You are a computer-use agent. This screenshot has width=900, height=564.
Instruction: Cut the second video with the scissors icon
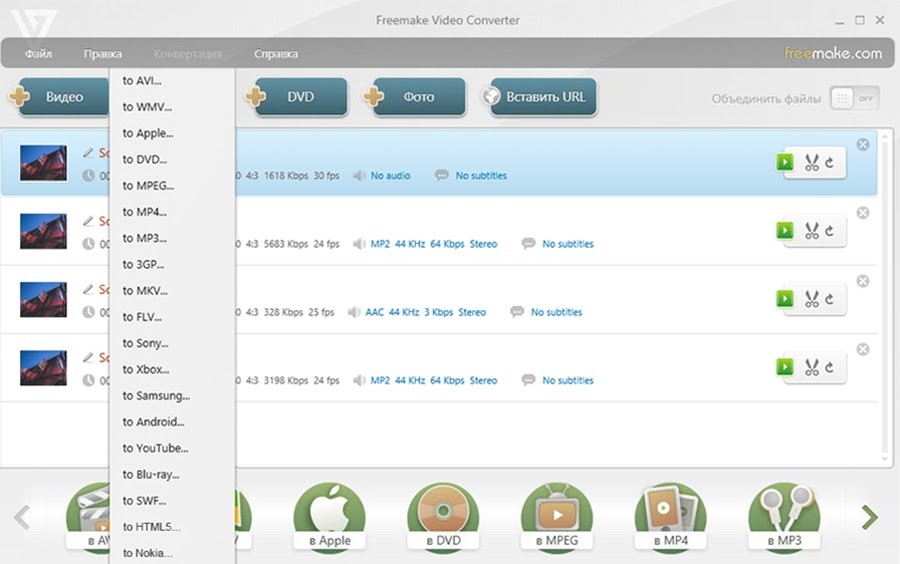coord(812,231)
